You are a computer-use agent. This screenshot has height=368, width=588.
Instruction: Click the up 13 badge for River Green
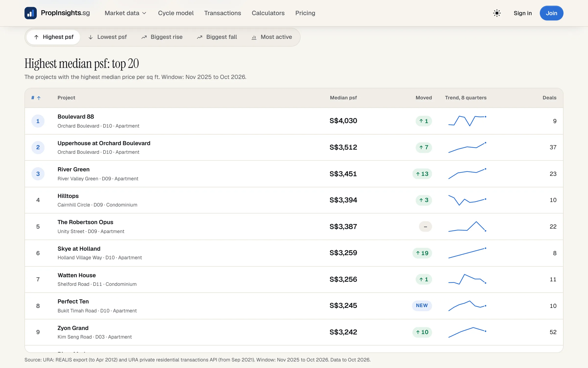click(x=422, y=174)
